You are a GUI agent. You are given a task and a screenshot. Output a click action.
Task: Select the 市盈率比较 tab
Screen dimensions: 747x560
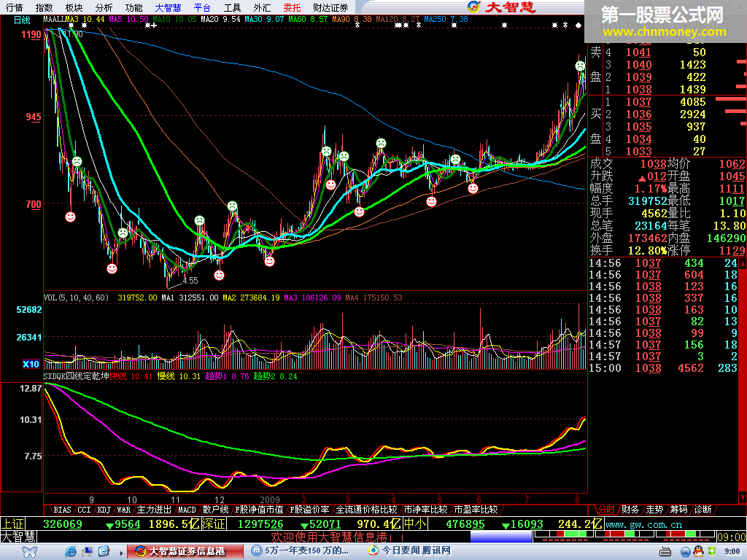click(x=476, y=510)
